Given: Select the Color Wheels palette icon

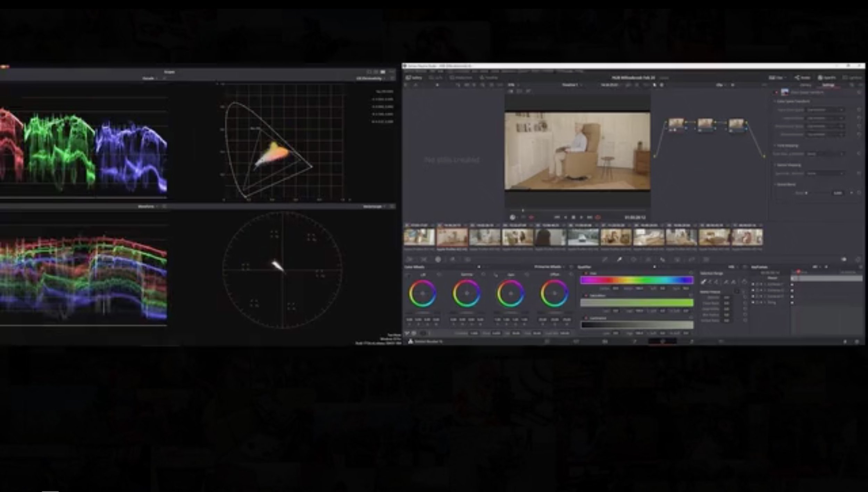Looking at the screenshot, I should [438, 259].
